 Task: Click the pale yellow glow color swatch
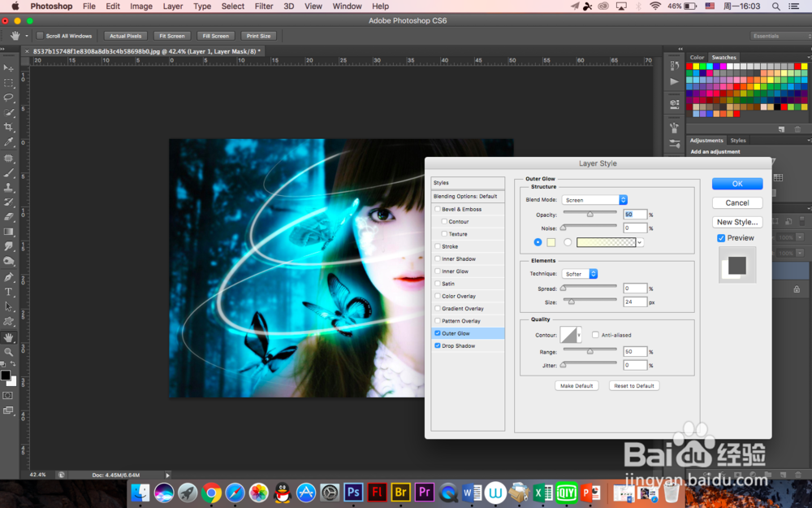(x=551, y=242)
